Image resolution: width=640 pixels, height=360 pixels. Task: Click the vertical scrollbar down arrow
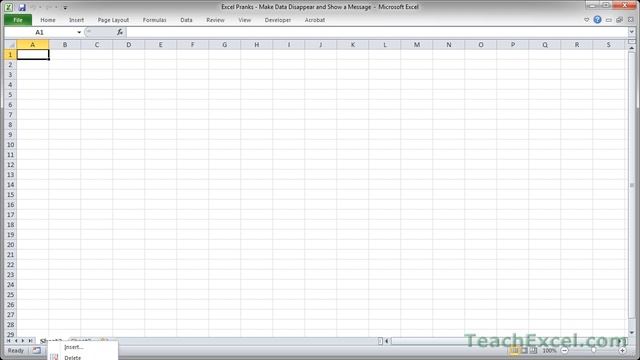[x=632, y=333]
